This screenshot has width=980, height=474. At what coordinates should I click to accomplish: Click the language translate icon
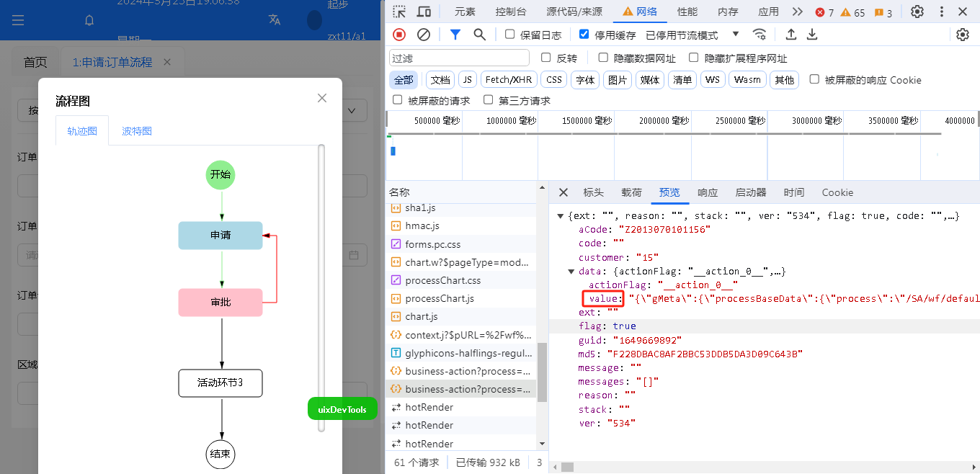(275, 19)
